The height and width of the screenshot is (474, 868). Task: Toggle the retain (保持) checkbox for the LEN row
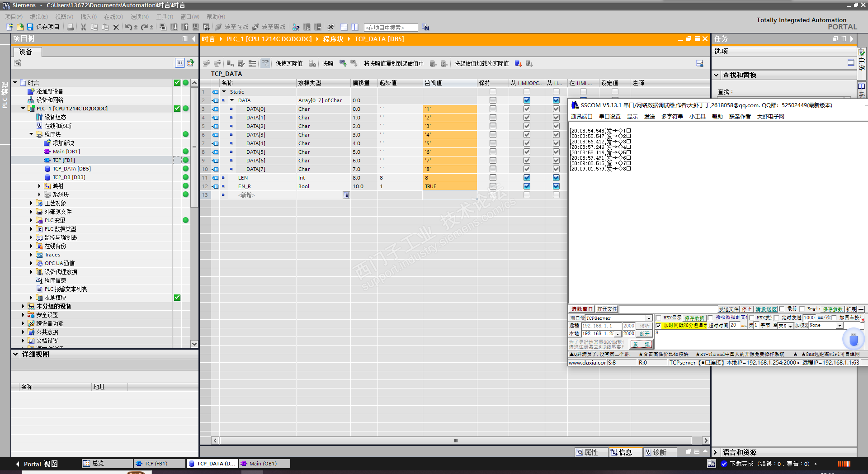pyautogui.click(x=493, y=178)
